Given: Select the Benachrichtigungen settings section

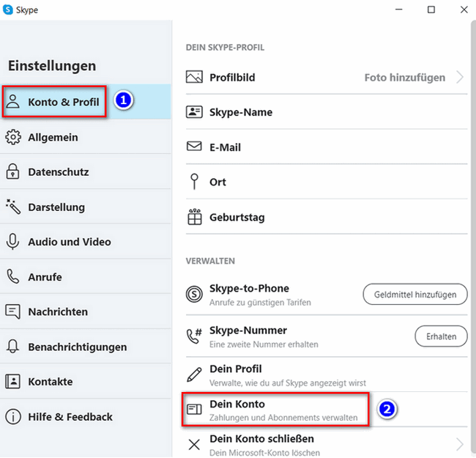Looking at the screenshot, I should point(85,347).
